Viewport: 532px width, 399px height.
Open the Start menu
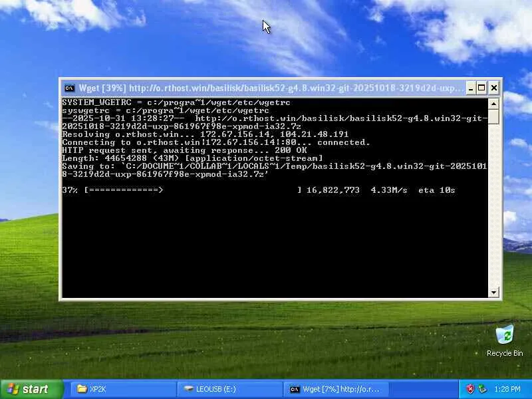click(x=31, y=389)
